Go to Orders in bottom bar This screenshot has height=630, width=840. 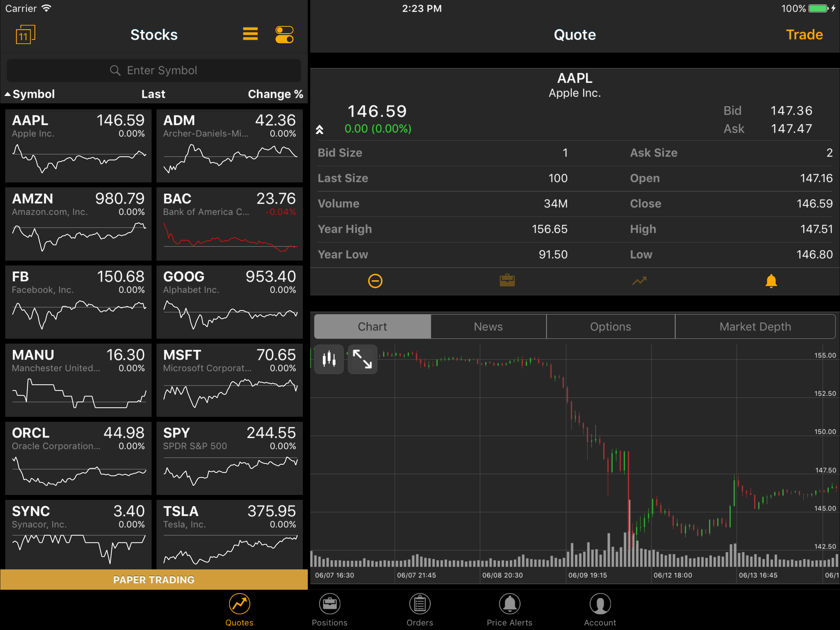pyautogui.click(x=420, y=609)
